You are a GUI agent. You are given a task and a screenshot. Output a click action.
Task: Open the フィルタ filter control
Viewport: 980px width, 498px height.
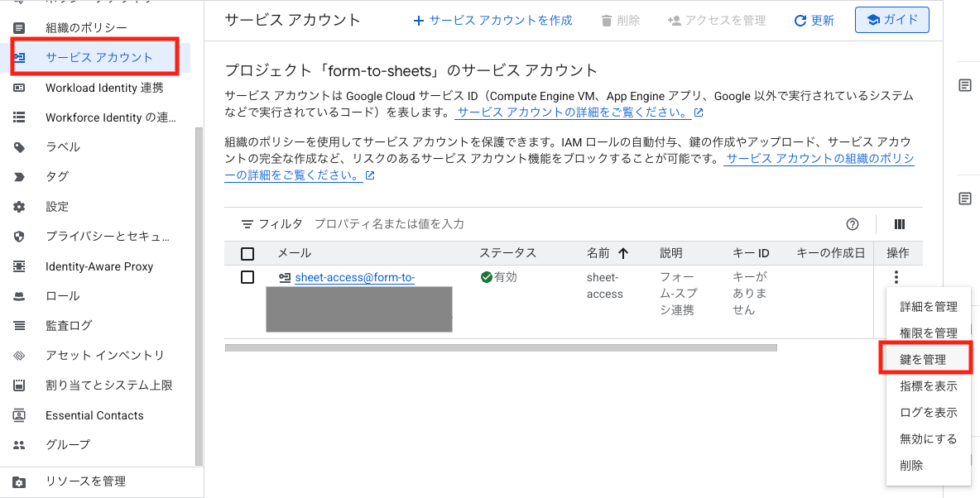click(271, 224)
